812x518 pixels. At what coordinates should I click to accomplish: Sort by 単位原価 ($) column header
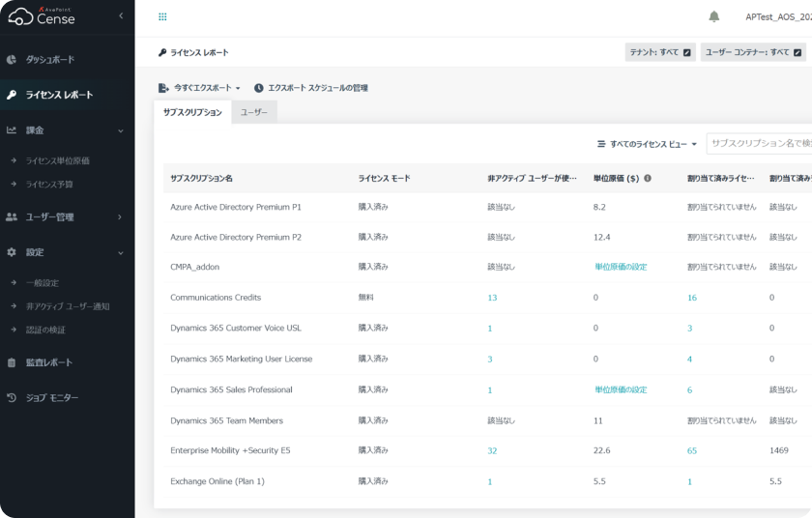click(x=617, y=178)
